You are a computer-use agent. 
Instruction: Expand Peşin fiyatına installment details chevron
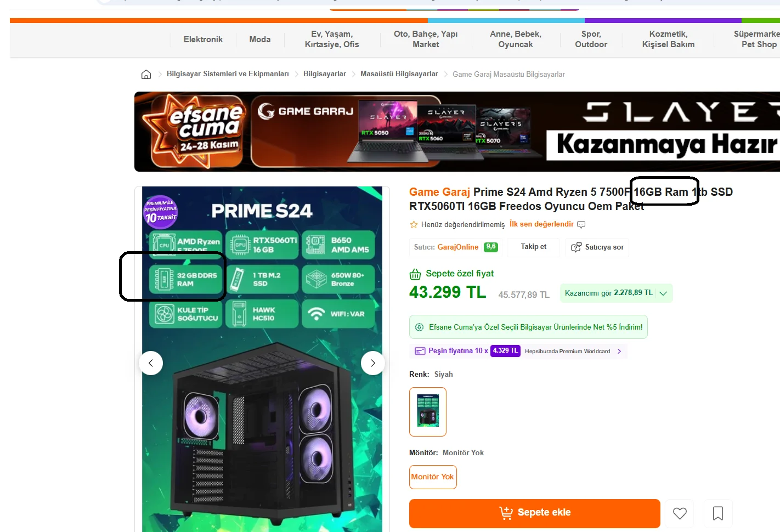click(619, 351)
